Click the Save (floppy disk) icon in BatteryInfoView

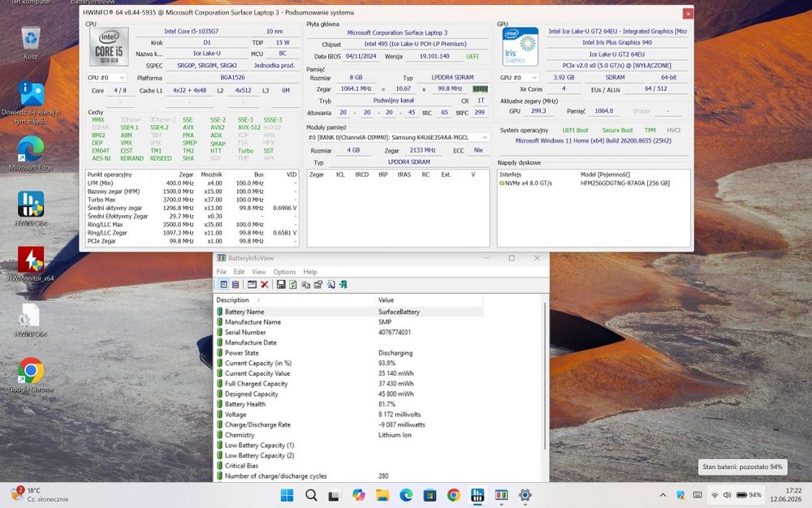tap(281, 285)
